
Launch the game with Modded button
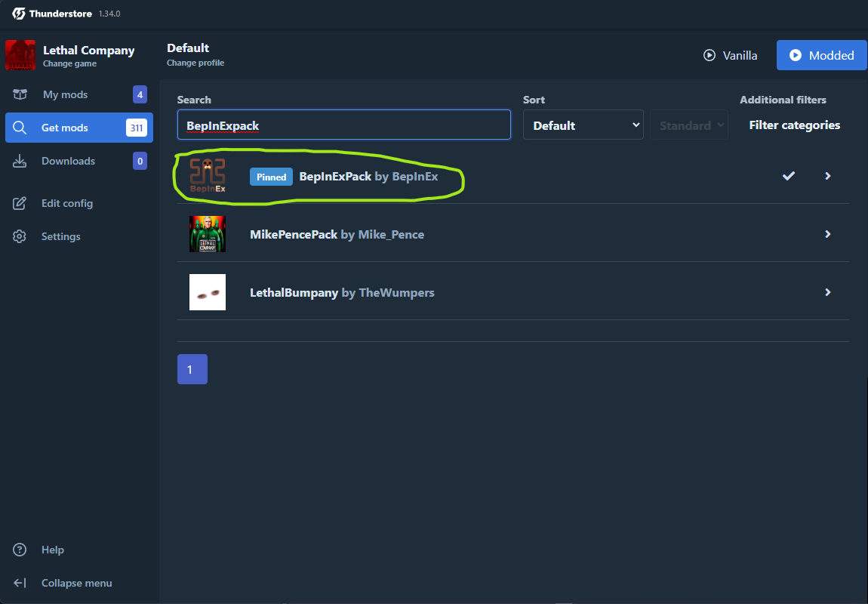coord(821,55)
